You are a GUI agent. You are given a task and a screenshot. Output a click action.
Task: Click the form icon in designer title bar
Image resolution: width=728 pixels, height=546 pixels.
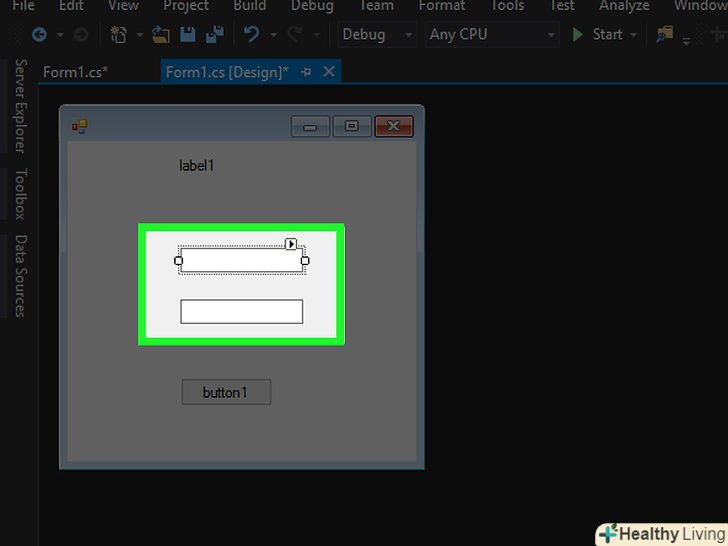click(x=79, y=126)
